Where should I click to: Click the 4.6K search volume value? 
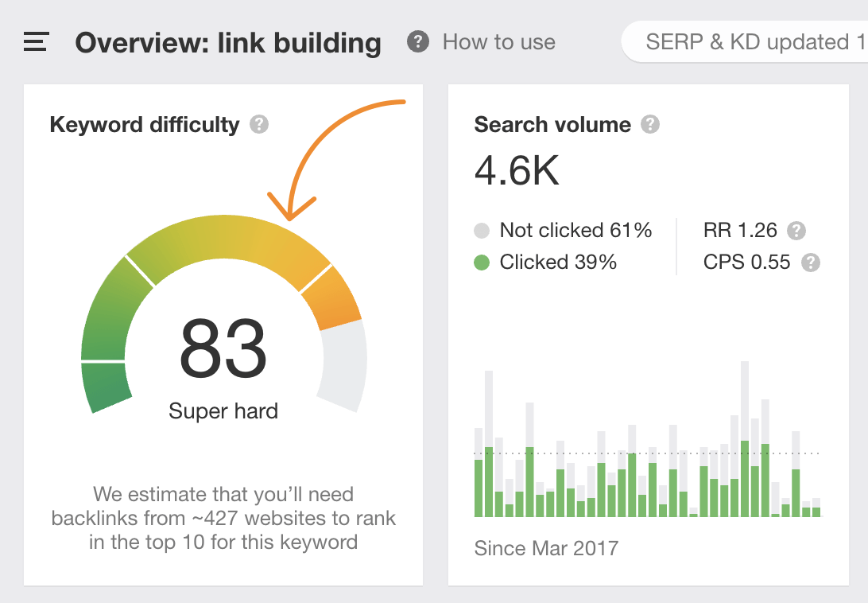click(517, 169)
